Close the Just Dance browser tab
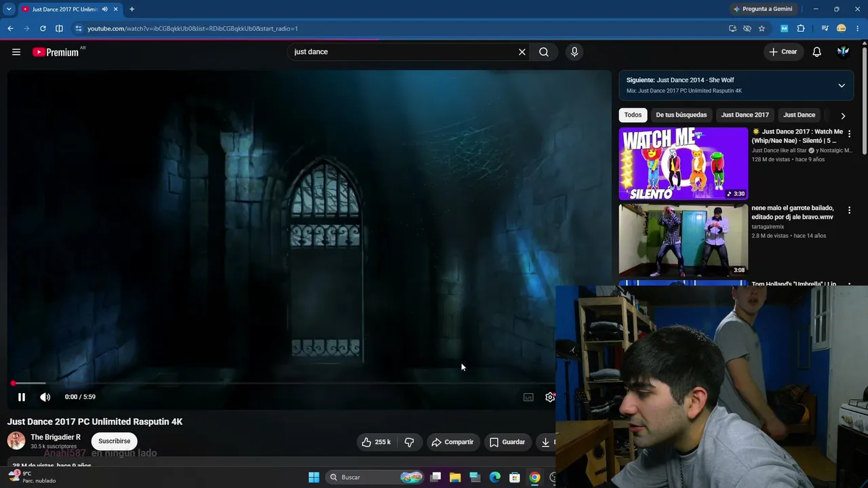 [x=117, y=9]
